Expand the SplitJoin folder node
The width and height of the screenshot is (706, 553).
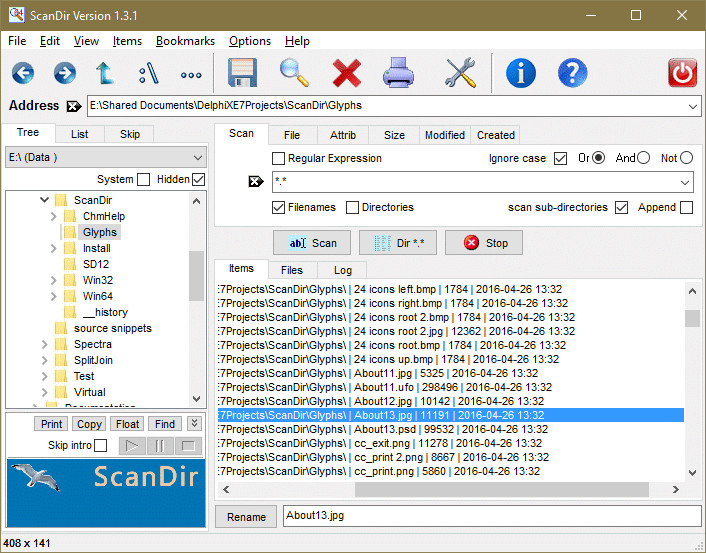click(x=44, y=360)
